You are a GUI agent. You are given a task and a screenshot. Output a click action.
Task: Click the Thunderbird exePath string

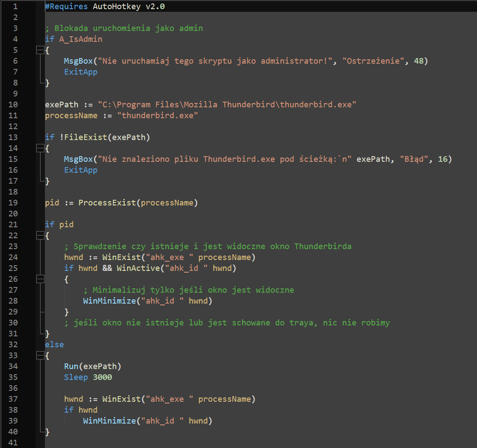point(227,105)
